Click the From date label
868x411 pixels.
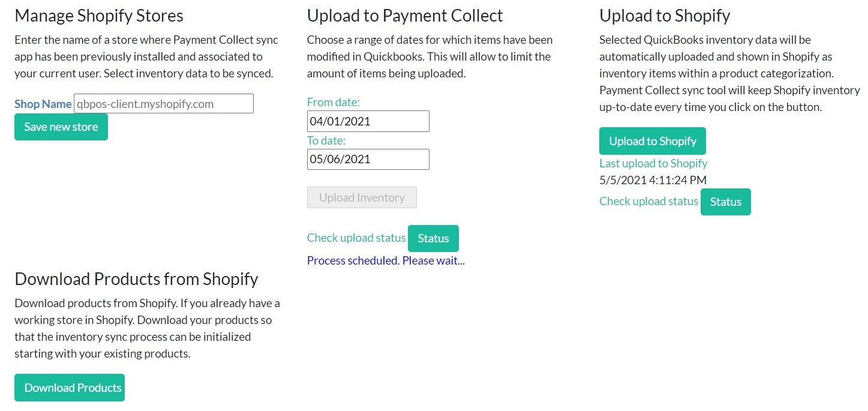(x=334, y=102)
